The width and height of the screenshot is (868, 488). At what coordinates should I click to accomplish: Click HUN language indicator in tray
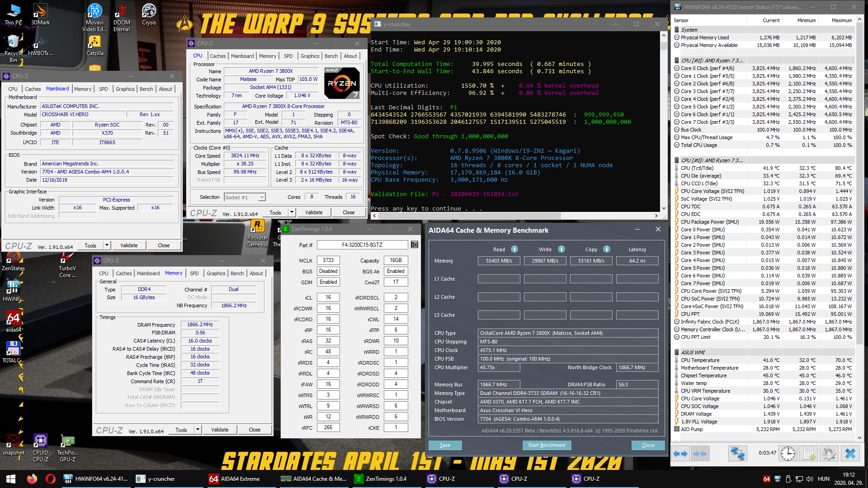[823, 479]
